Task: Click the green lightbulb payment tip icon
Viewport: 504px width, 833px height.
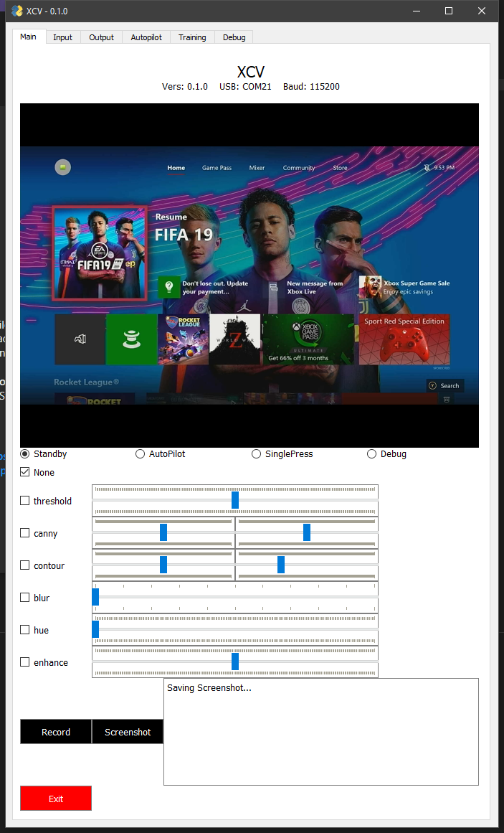Action: point(169,288)
